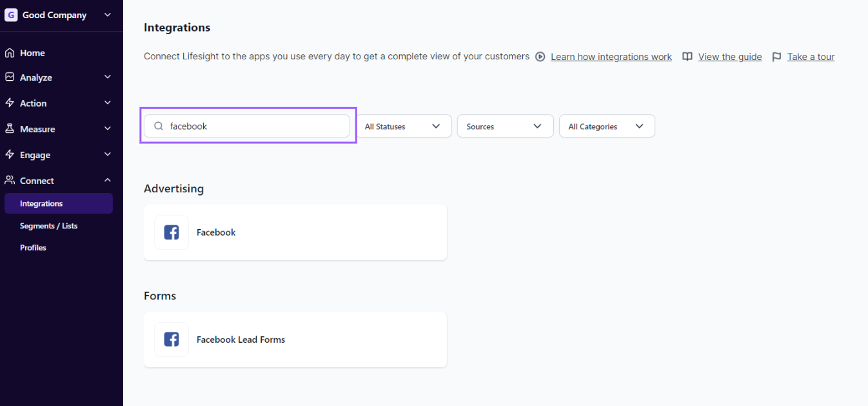Click the flag icon beside Take a tour
This screenshot has width=868, height=406.
tap(776, 57)
